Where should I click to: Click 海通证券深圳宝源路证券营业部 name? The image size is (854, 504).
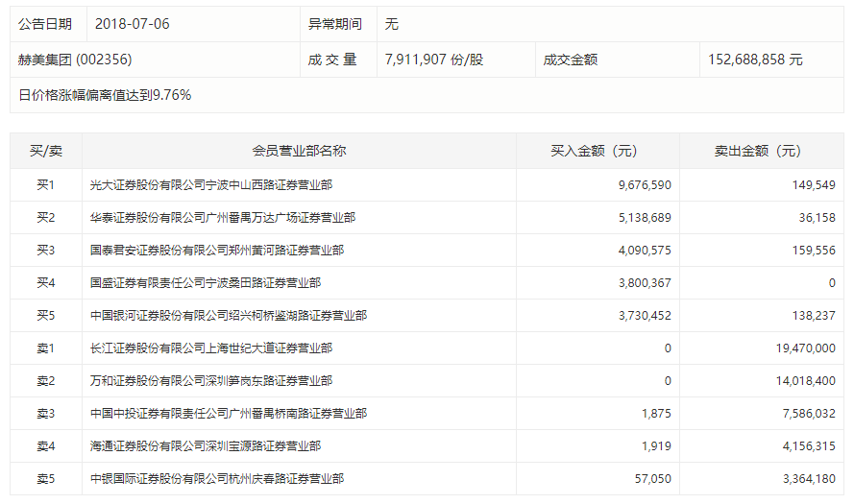tap(206, 446)
